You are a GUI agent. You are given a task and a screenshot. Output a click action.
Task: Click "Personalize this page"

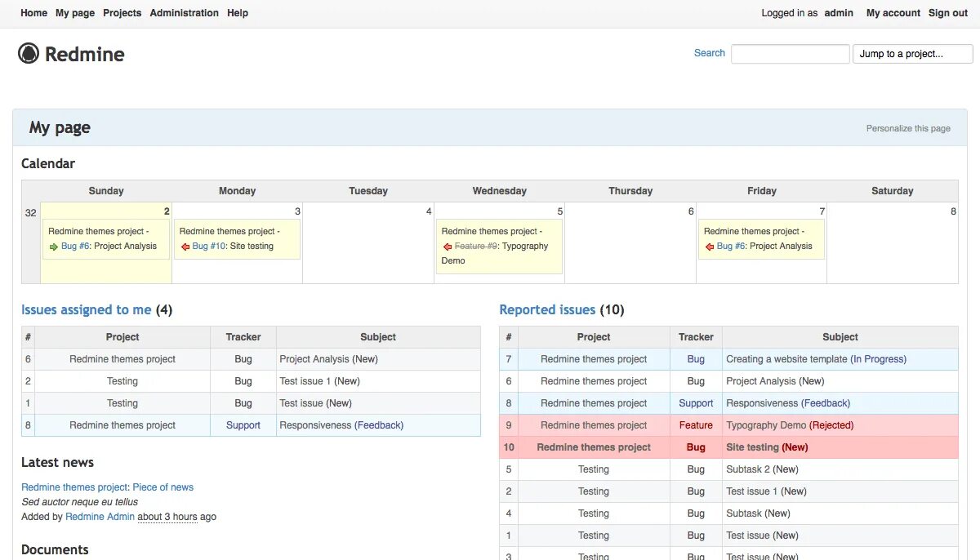tap(908, 128)
